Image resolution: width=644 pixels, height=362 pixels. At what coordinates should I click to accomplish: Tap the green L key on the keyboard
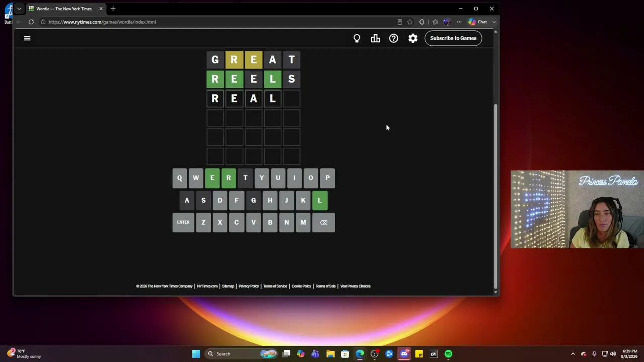(x=320, y=200)
